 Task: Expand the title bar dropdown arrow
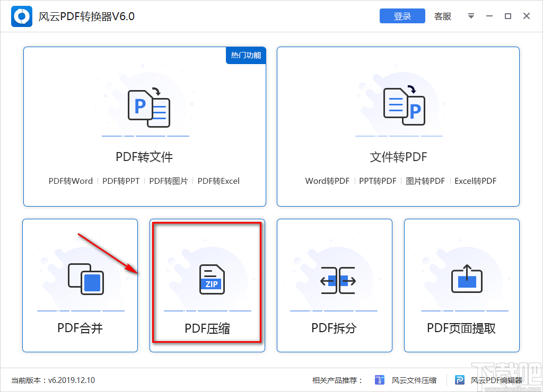click(x=471, y=16)
